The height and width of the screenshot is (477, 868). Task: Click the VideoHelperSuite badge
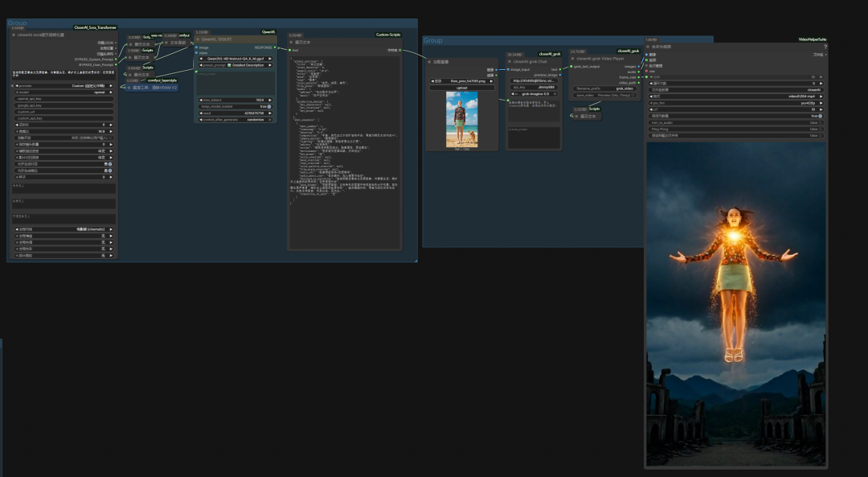click(812, 39)
